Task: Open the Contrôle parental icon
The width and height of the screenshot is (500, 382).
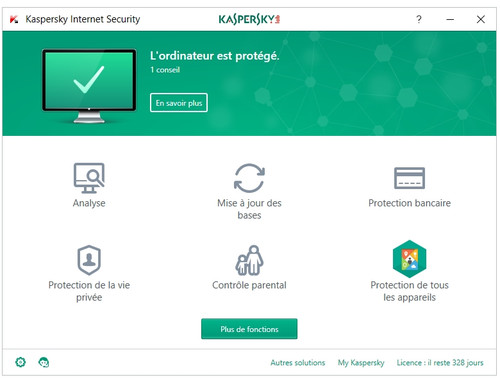Action: pyautogui.click(x=249, y=260)
